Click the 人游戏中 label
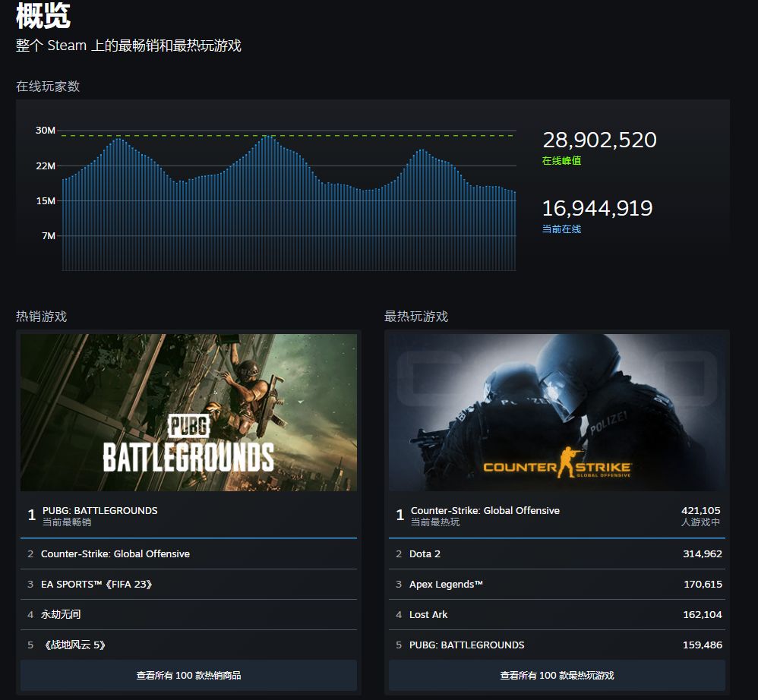Screen dimensions: 758x700 click(x=700, y=522)
